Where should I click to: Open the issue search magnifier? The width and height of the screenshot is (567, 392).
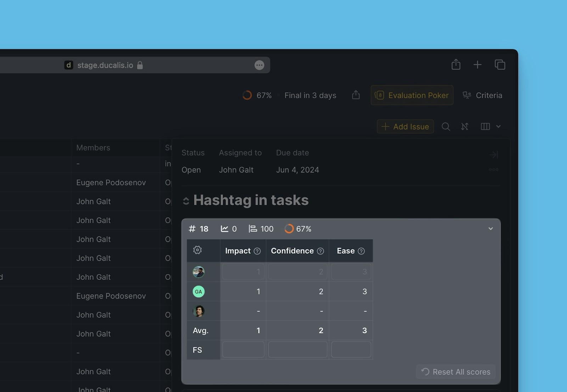(446, 126)
